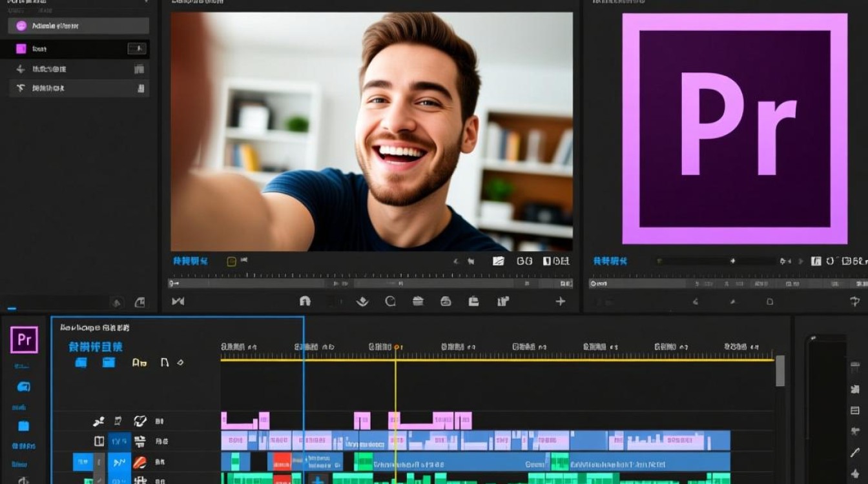Select the large Pr logo in the right monitor
Viewport: 868px width, 484px height.
tap(734, 129)
